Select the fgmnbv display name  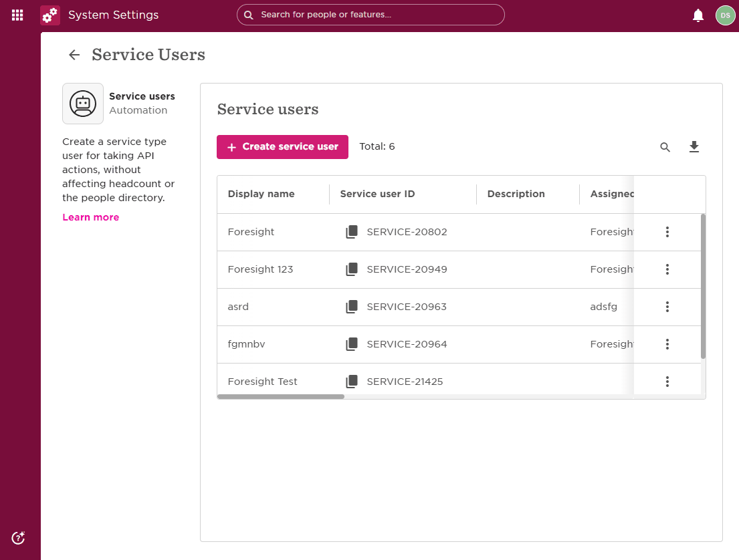[247, 344]
